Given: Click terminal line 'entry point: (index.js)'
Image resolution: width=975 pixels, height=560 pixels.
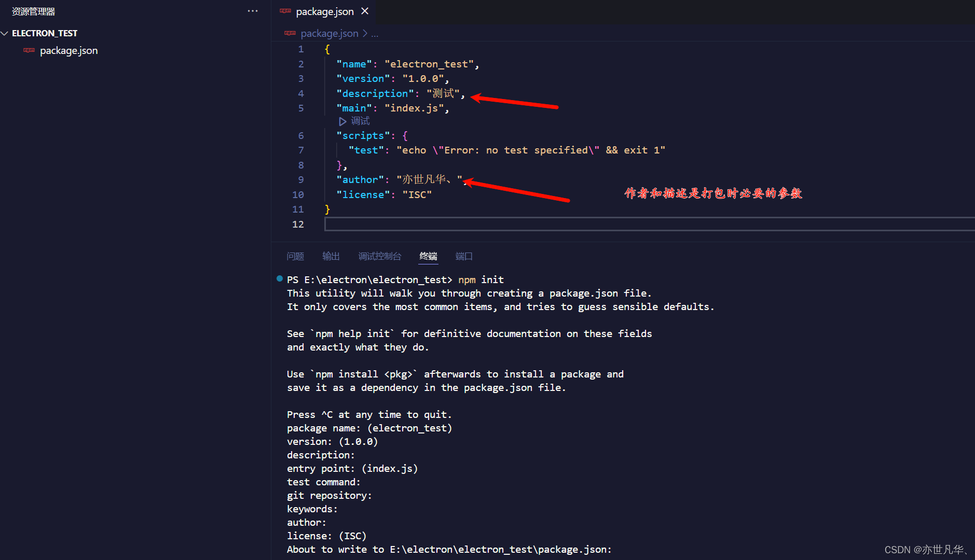Looking at the screenshot, I should pos(352,468).
